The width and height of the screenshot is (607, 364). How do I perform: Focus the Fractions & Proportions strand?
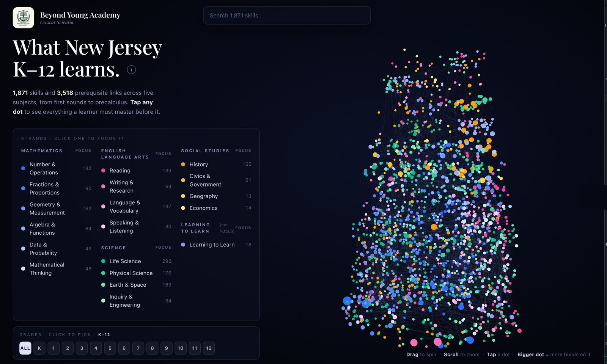coord(56,188)
